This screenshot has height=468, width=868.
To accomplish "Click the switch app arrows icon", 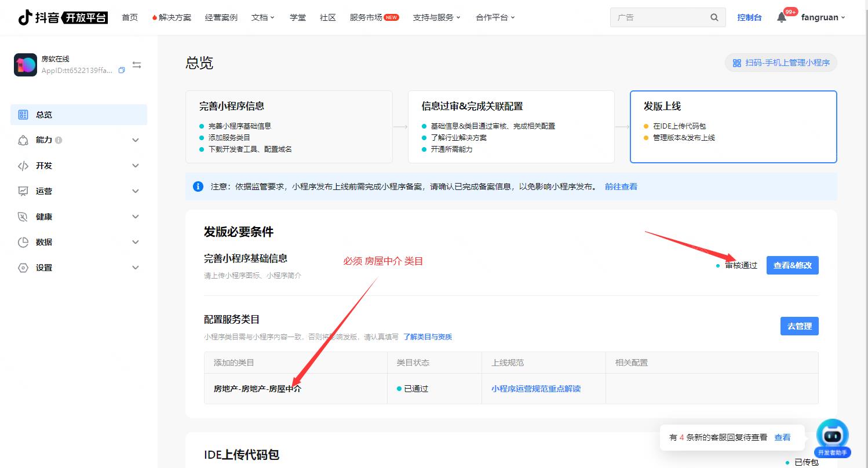I will coord(137,65).
